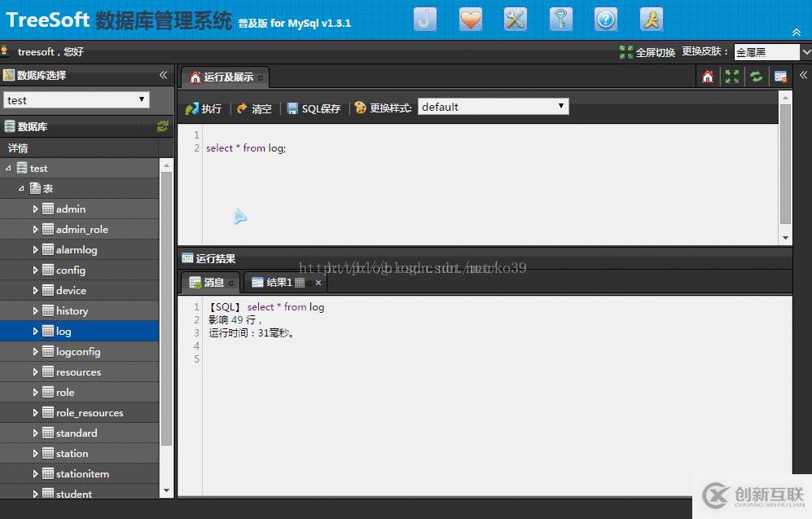This screenshot has width=812, height=519.
Task: Select the device table
Action: coord(80,291)
